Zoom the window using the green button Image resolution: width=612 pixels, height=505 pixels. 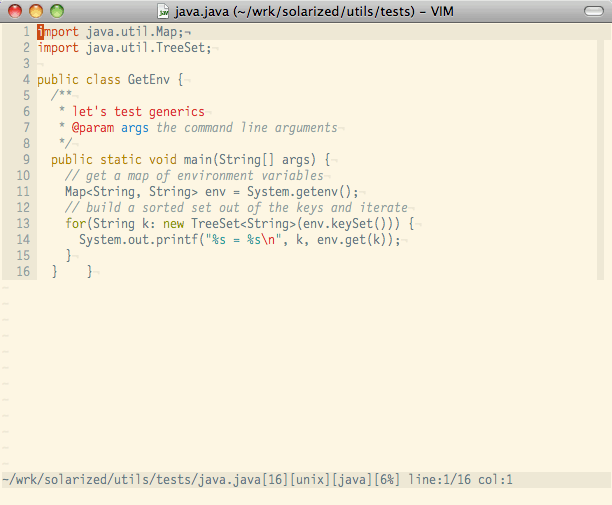(56, 11)
